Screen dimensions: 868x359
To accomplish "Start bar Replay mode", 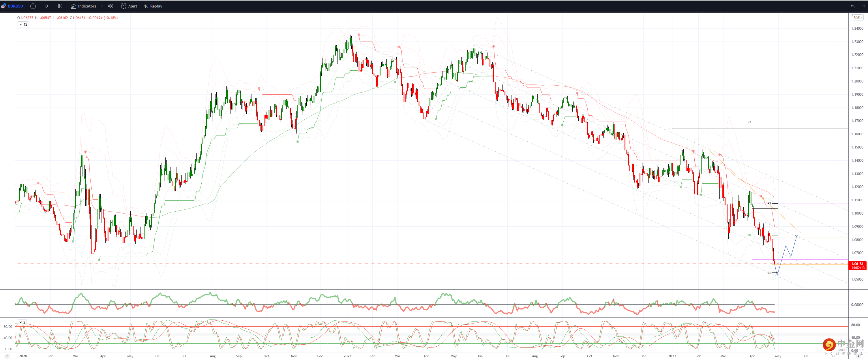I will [x=153, y=6].
